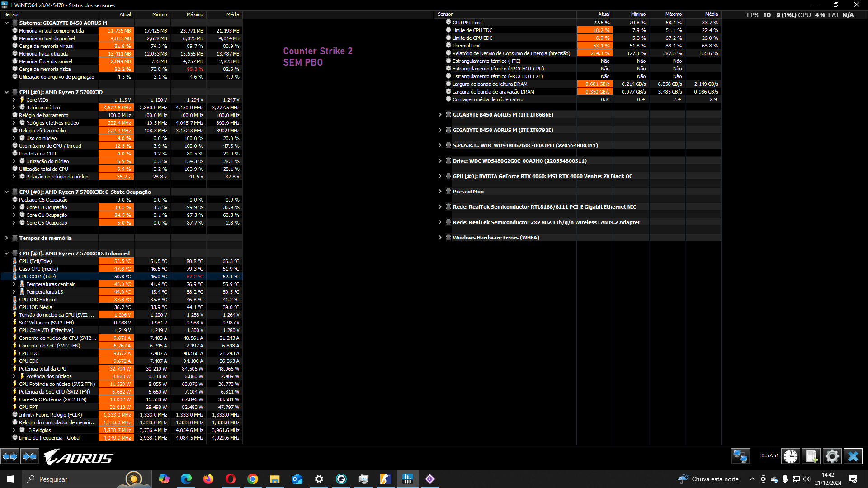Click the left pane Máximo column header
Image resolution: width=868 pixels, height=488 pixels.
pos(189,14)
